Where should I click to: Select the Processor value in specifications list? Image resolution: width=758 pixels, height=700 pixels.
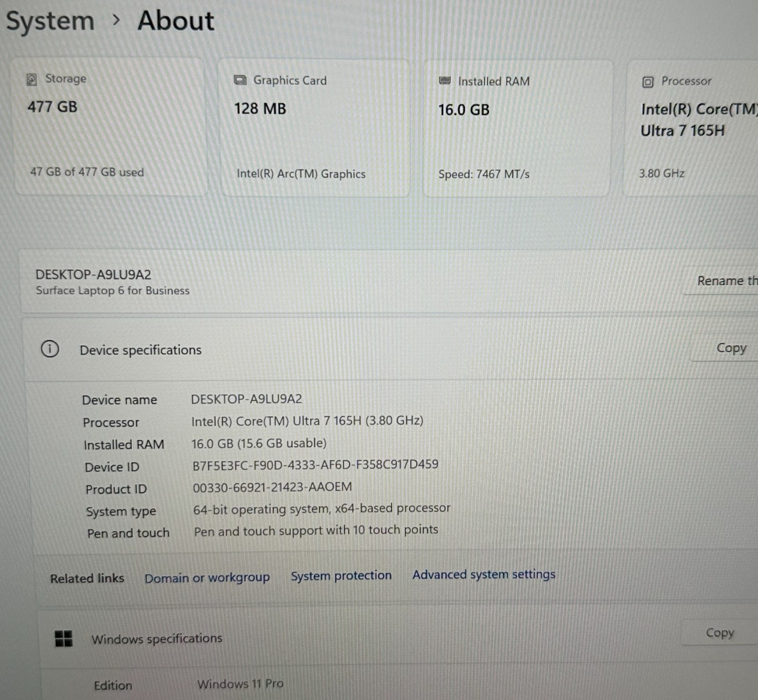307,421
